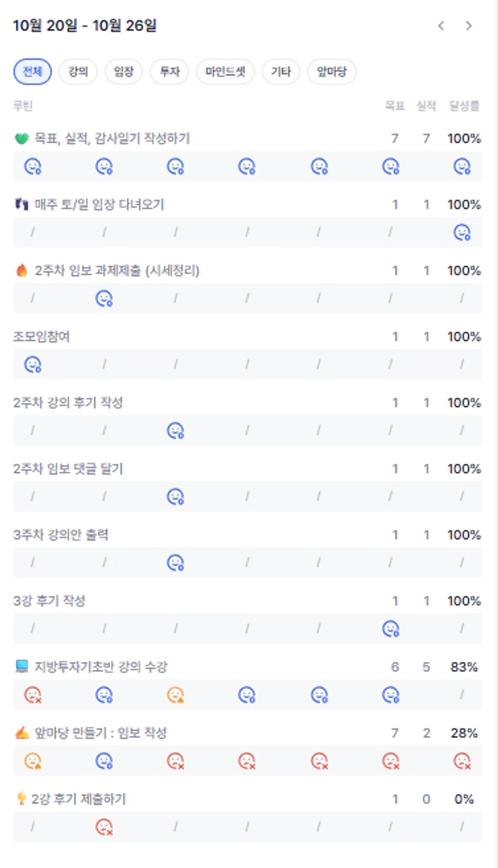Viewport: 498px width, 868px height.
Task: Click the blue smiley in 매주 토/일 임장 row
Action: coord(462,232)
